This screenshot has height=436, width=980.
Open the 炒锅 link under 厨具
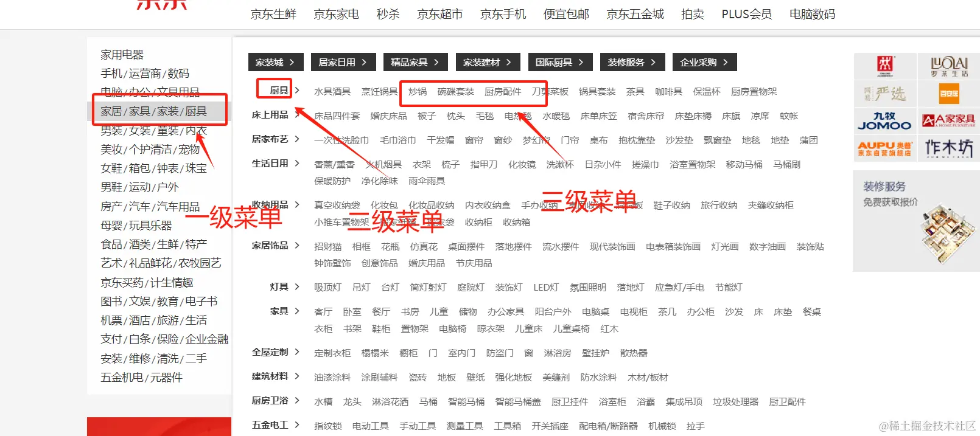click(418, 92)
